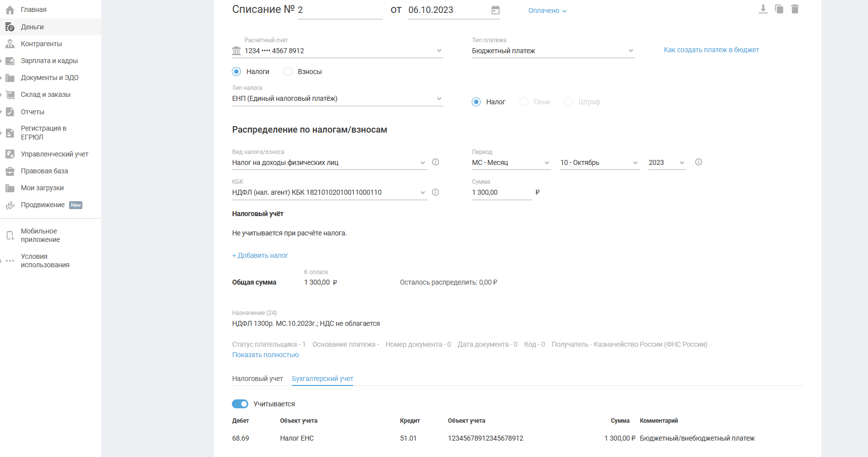The height and width of the screenshot is (457, 868).
Task: Click the Бюджетный/внебюджетный платеж comment cell
Action: coord(697,438)
